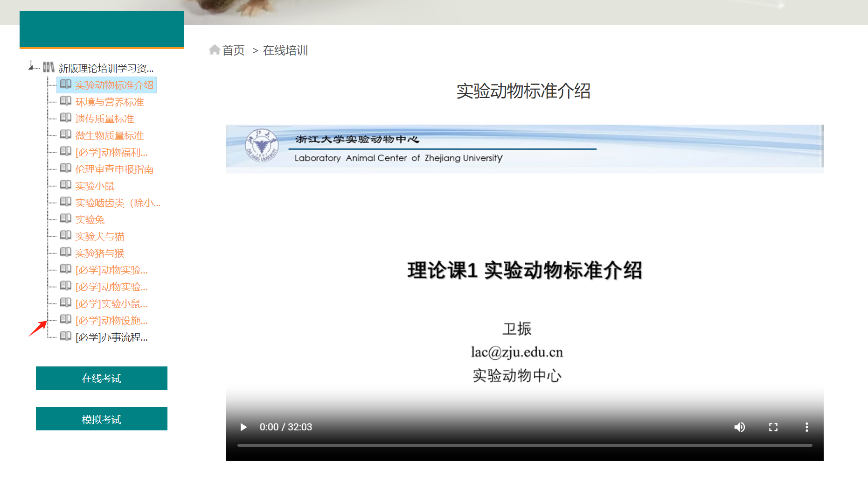
Task: Click the video progress bar
Action: click(x=525, y=445)
